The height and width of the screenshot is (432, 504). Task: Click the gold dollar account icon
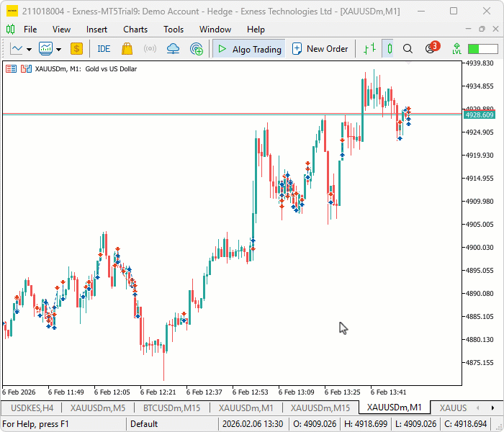pos(76,49)
